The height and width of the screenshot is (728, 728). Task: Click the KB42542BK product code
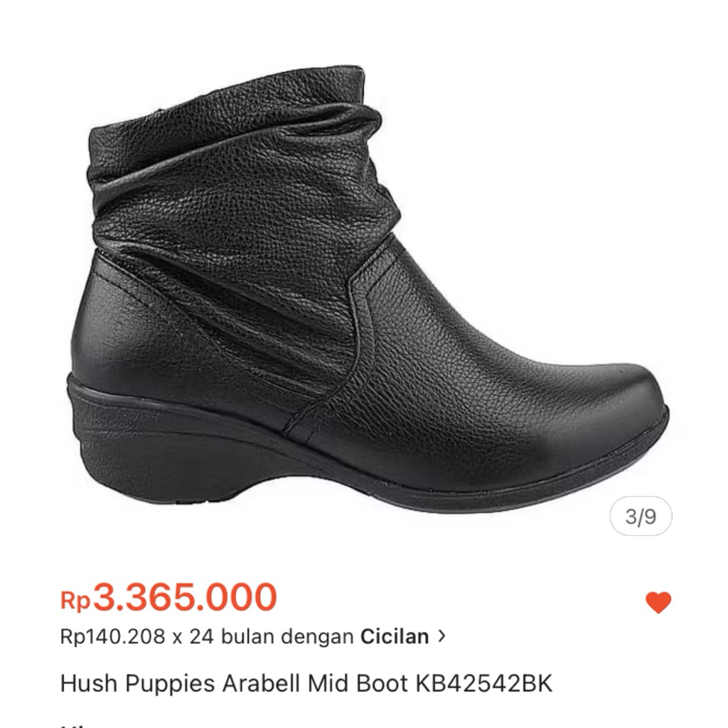click(483, 683)
